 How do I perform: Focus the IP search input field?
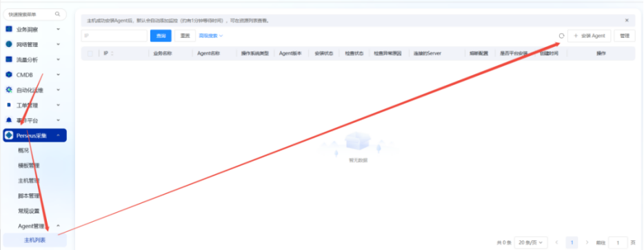point(114,36)
